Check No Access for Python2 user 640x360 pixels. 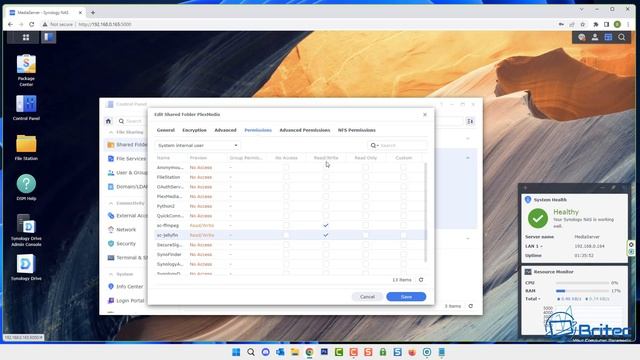point(286,206)
